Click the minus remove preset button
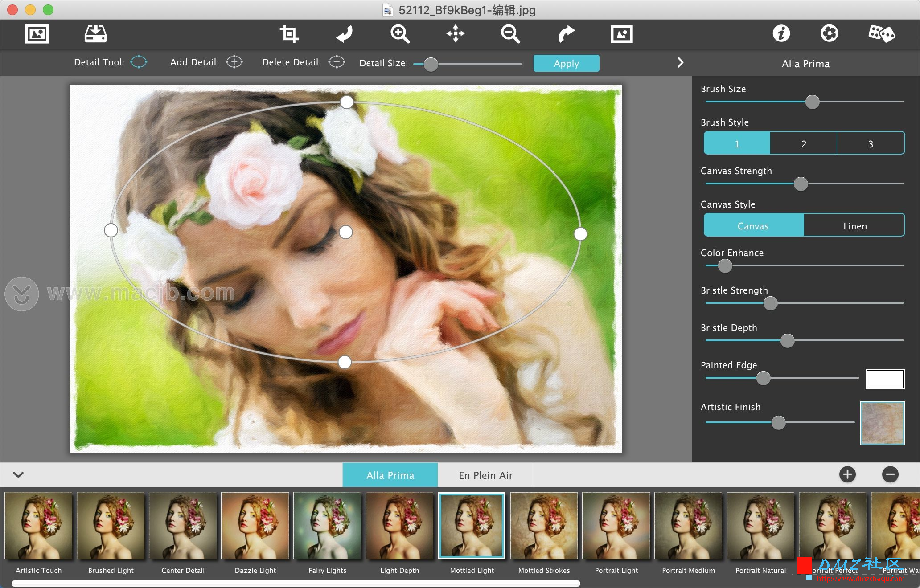 pos(890,474)
